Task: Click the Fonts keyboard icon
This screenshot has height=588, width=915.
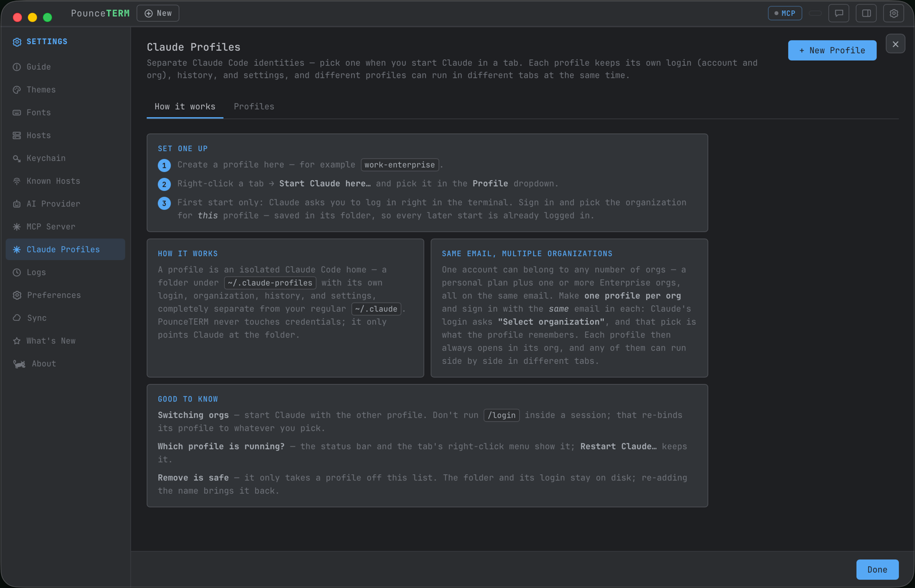Action: 17,113
